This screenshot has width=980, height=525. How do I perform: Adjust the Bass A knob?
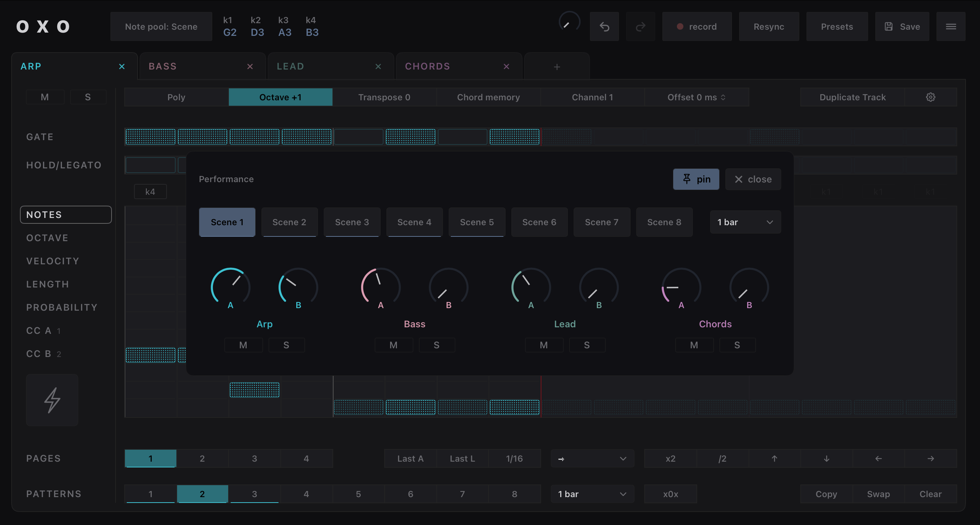(381, 286)
